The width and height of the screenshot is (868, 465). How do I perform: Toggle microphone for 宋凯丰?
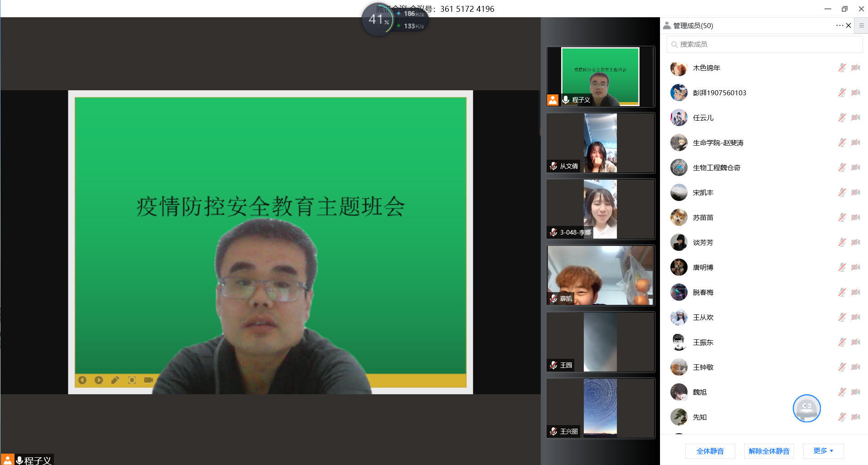pos(842,192)
